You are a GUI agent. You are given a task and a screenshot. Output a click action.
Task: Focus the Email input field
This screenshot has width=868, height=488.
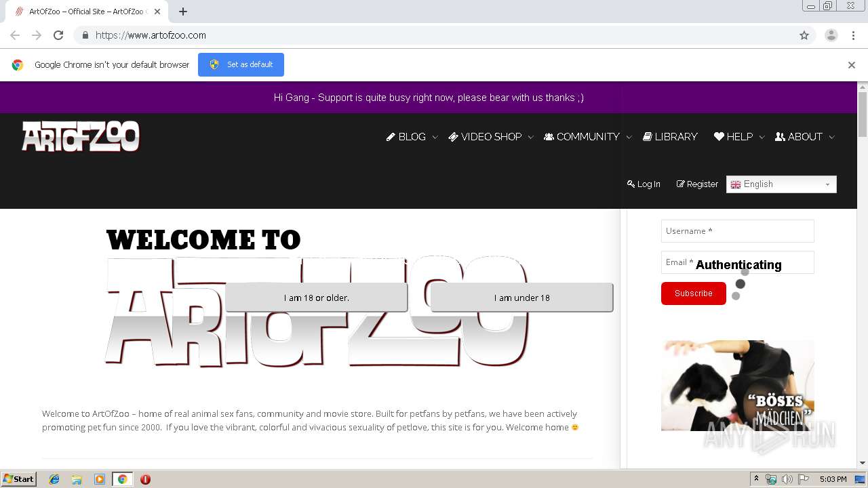tap(737, 262)
